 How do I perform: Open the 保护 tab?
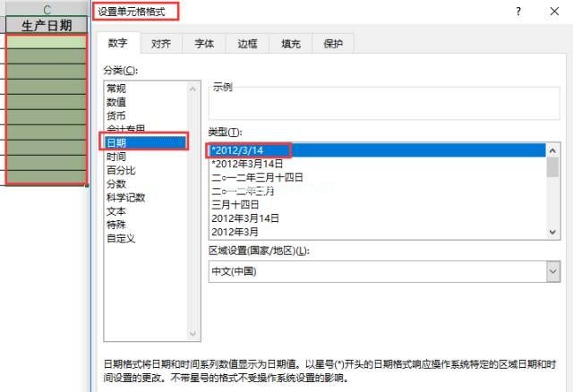tap(335, 43)
